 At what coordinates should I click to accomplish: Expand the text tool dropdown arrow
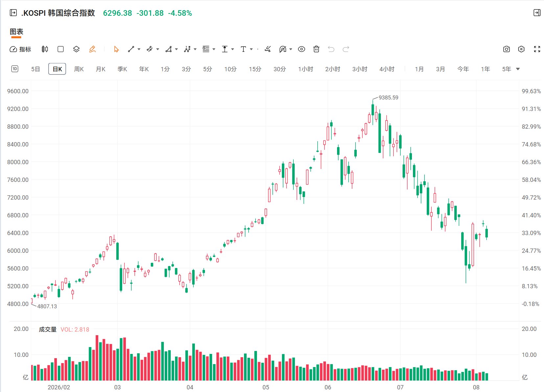click(251, 49)
